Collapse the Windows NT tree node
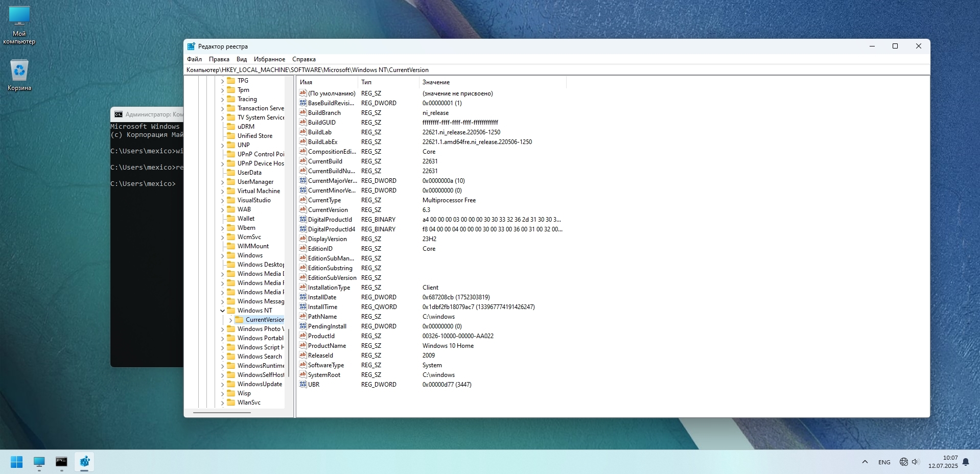This screenshot has width=980, height=474. click(223, 311)
